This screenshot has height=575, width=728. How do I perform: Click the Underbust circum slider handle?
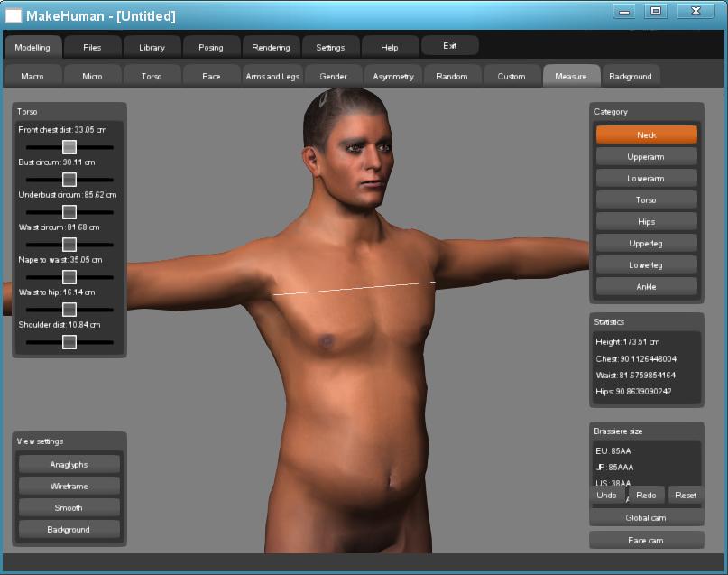[x=69, y=212]
